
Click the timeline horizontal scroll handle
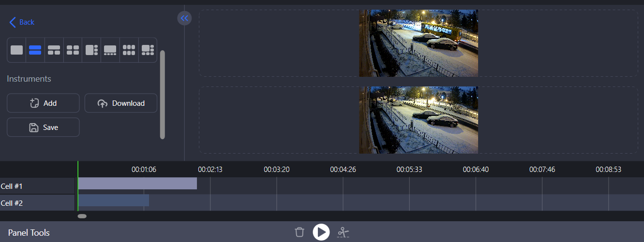(82, 216)
